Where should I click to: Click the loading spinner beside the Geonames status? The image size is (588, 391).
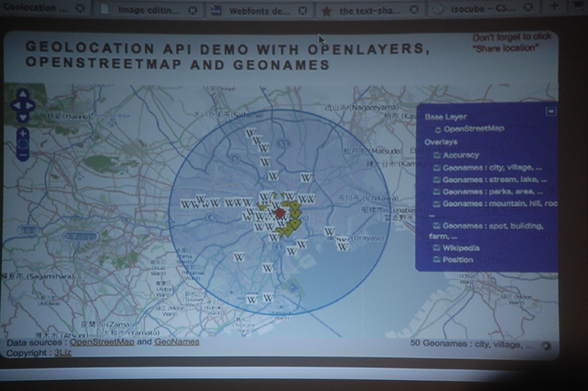545,345
